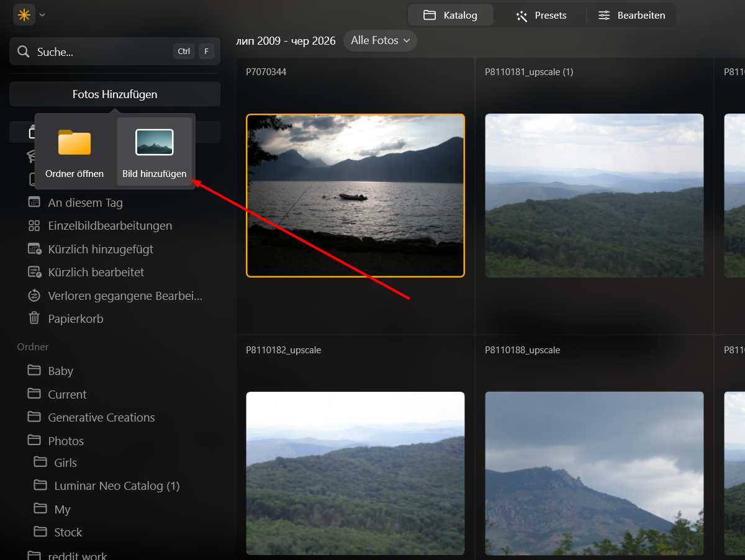Click the Girls subfolder icon

click(x=40, y=463)
